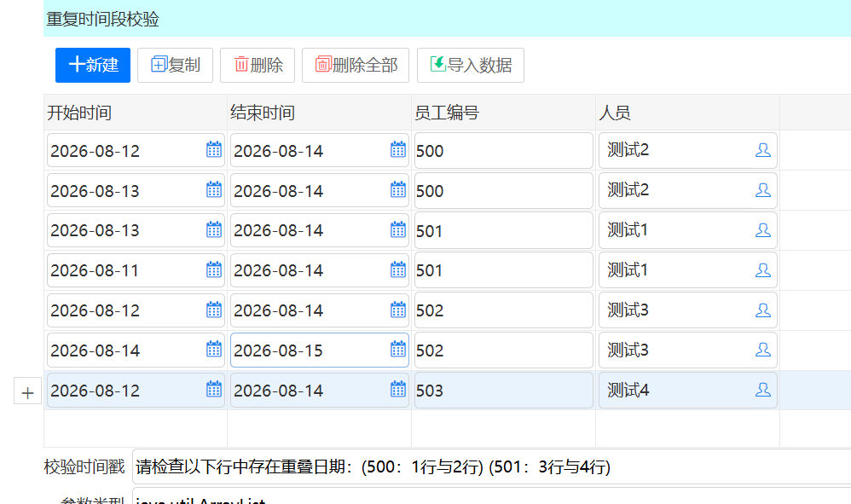The image size is (851, 504).
Task: Click start date field in 503 row
Action: (x=136, y=390)
